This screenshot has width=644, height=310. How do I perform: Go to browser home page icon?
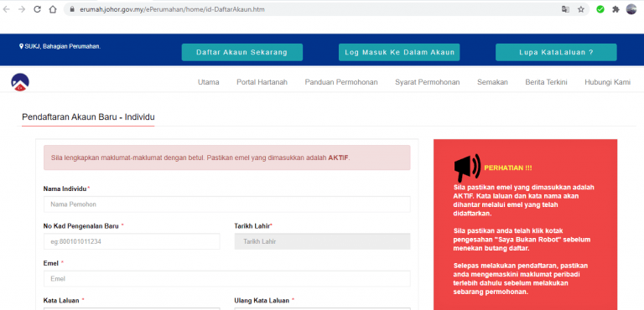pos(53,9)
